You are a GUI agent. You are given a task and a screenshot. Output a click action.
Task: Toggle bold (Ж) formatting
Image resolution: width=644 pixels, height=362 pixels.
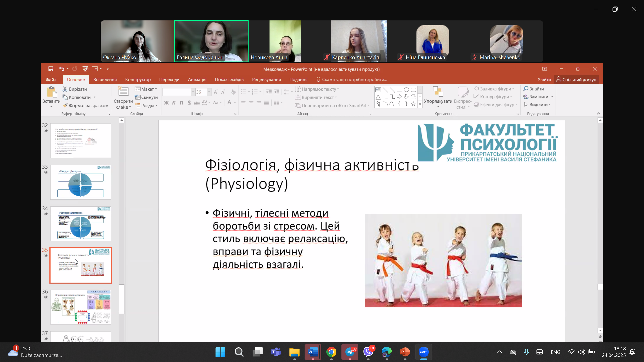pyautogui.click(x=166, y=103)
